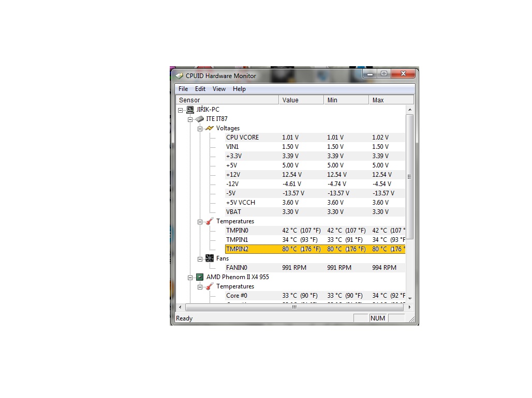The width and height of the screenshot is (532, 398).
Task: Select the +5V VCCH row
Action: (315, 203)
